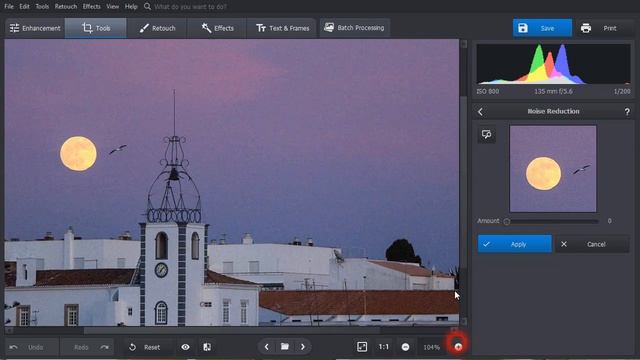
Task: Open Noise Reduction help question mark
Action: (x=627, y=111)
